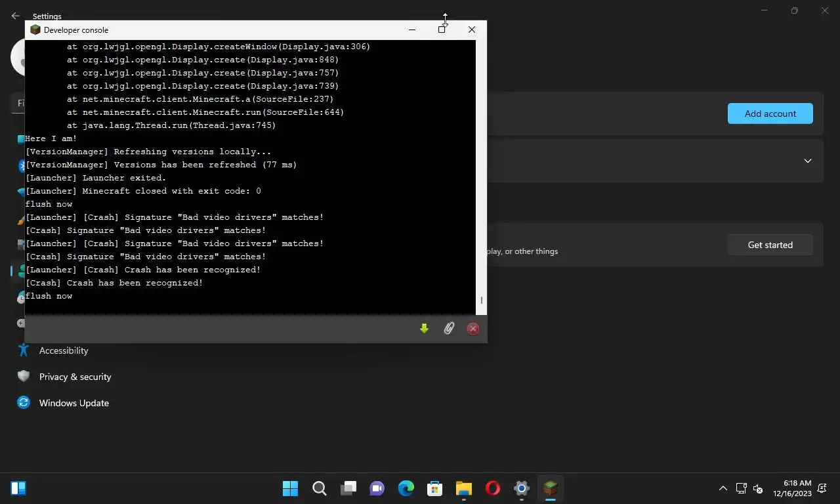Viewport: 840px width, 504px height.
Task: Click the Get started button
Action: (x=770, y=245)
